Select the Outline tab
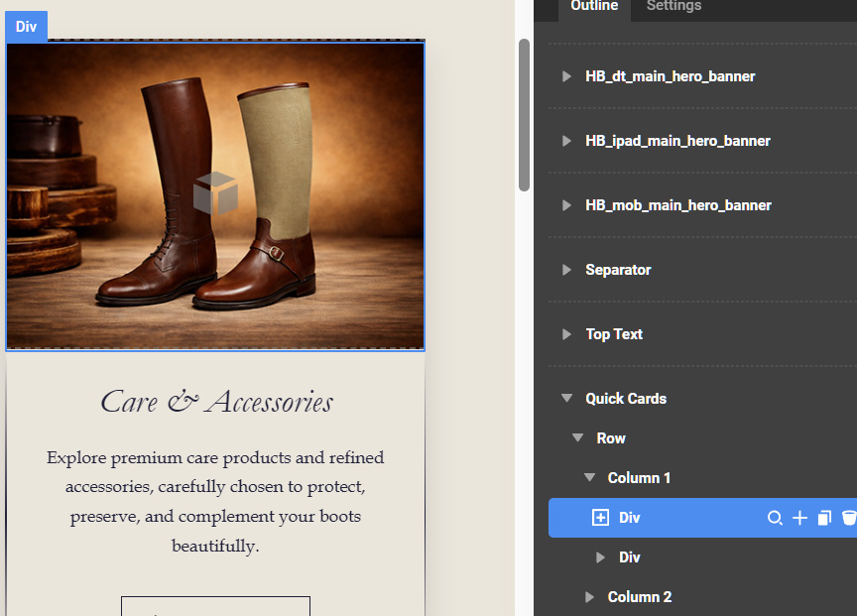 (x=594, y=7)
